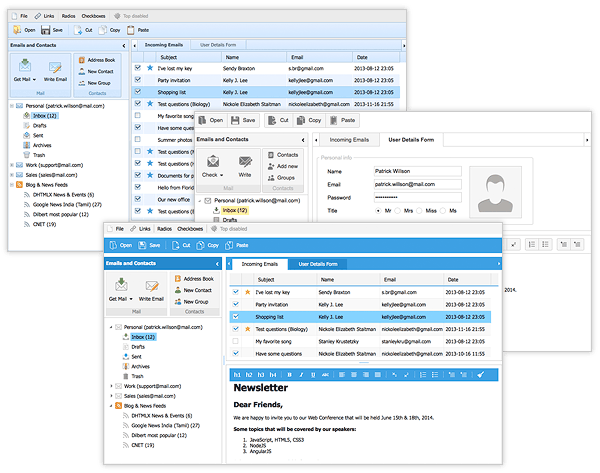Viewport: 600px width, 473px height.
Task: Open Get Mail dropdown arrow in front window
Action: 131,299
